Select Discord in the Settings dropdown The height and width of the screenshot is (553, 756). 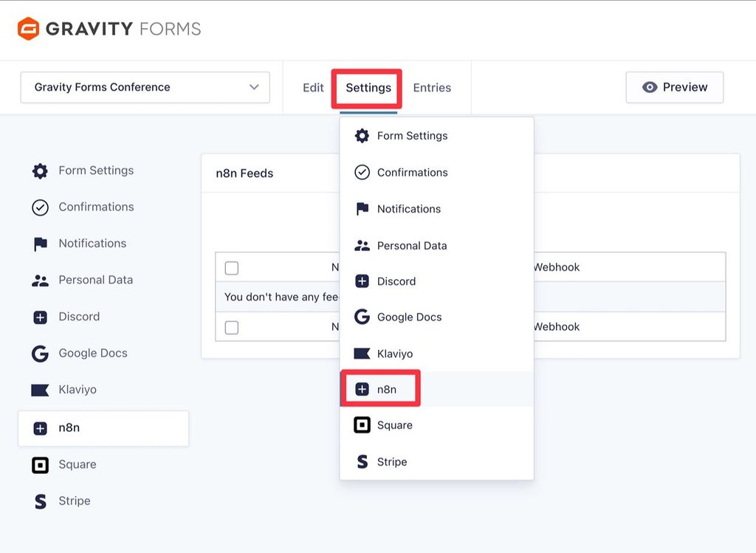(437, 281)
